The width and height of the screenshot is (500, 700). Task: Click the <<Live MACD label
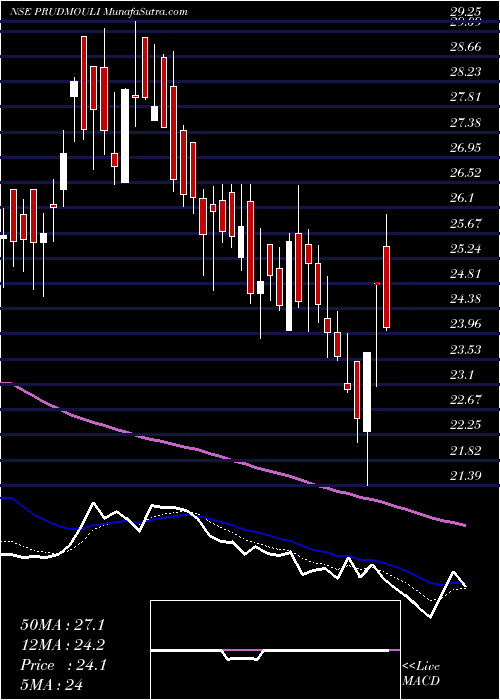[x=421, y=674]
